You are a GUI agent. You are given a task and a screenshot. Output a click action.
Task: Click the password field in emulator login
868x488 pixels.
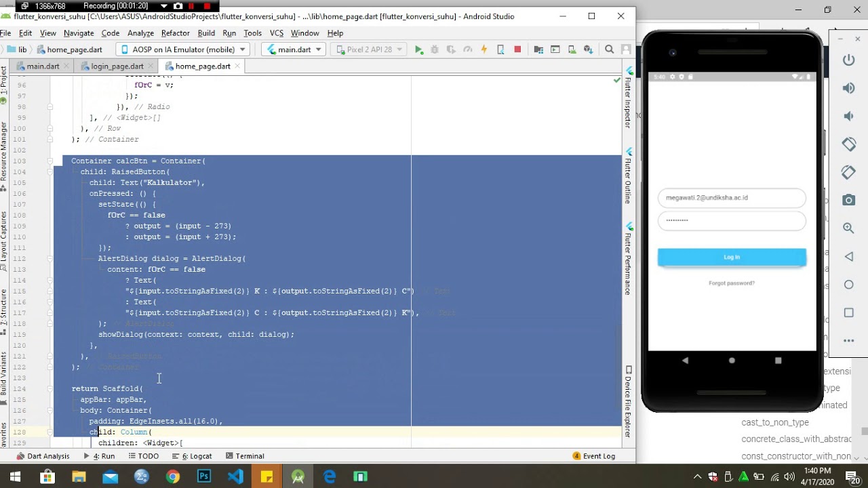(x=732, y=220)
